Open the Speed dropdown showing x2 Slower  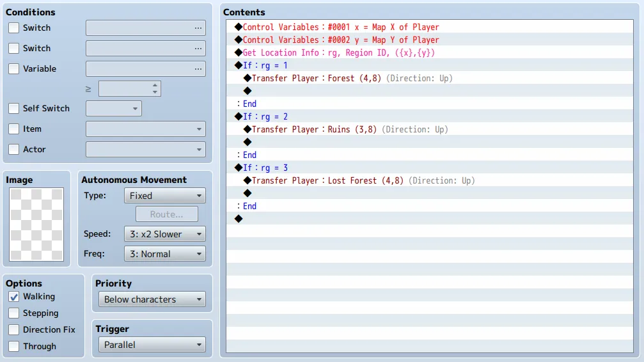point(165,234)
